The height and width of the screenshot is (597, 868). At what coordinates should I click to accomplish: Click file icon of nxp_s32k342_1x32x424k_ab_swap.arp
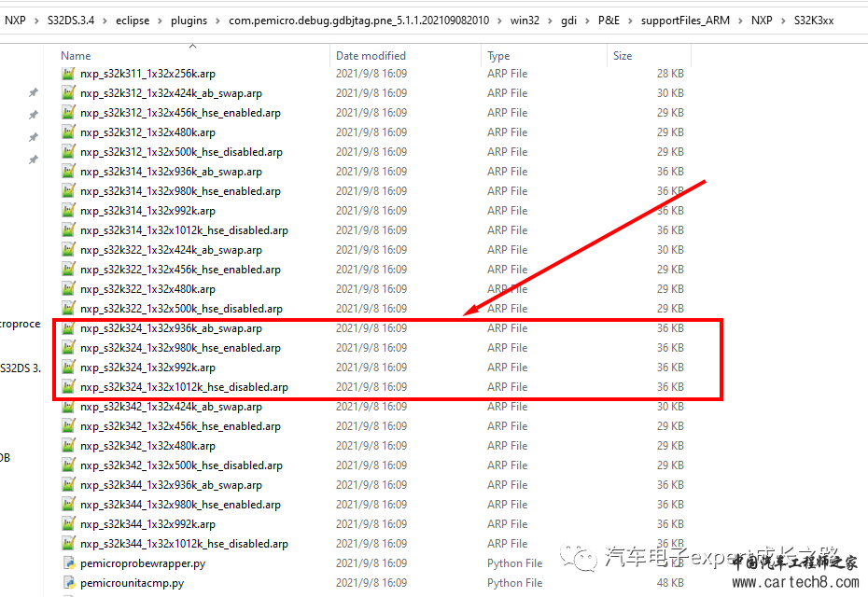(69, 407)
